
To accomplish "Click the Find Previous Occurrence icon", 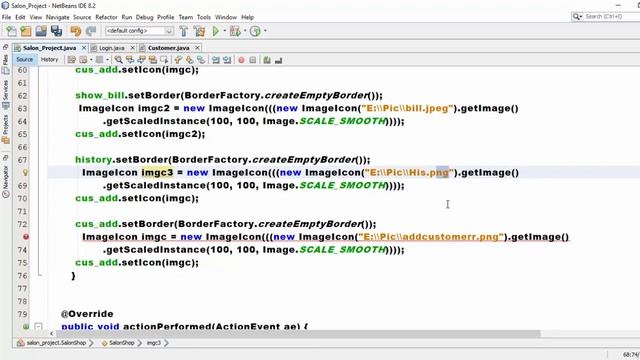I will point(130,60).
